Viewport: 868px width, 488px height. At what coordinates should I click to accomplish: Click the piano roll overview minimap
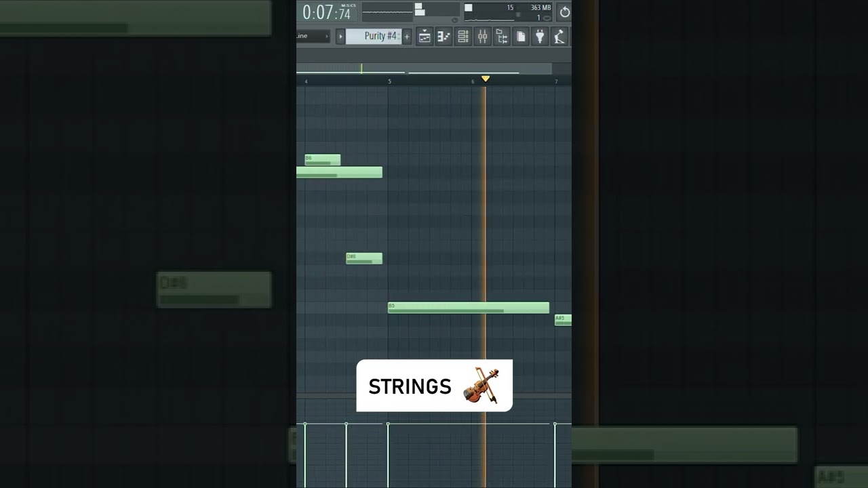424,68
